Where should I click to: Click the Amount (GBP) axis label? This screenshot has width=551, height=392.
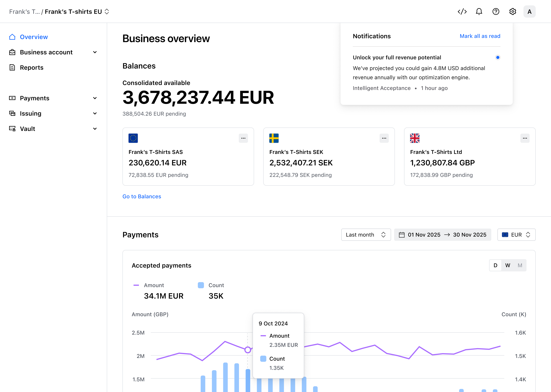[150, 314]
